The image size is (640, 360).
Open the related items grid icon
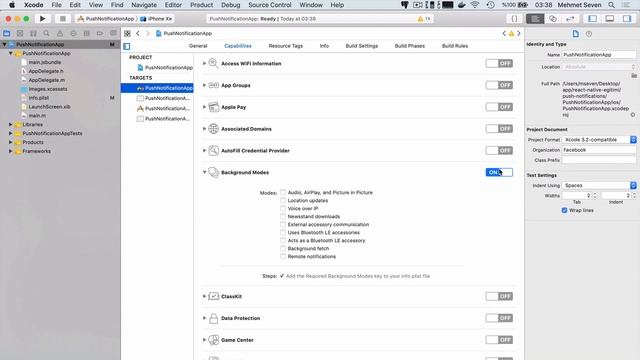click(x=127, y=33)
